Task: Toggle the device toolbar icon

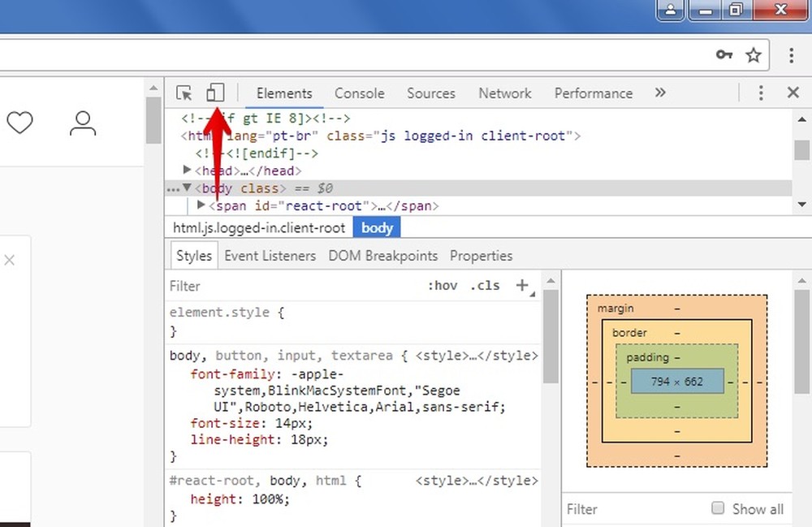Action: [x=214, y=93]
